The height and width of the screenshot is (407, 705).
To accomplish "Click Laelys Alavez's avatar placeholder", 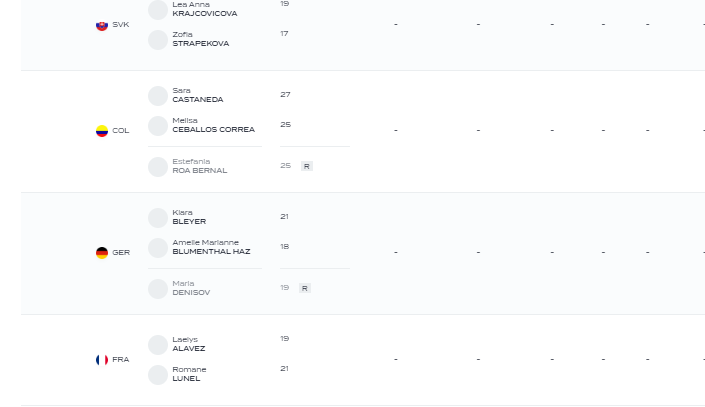I will pyautogui.click(x=158, y=345).
